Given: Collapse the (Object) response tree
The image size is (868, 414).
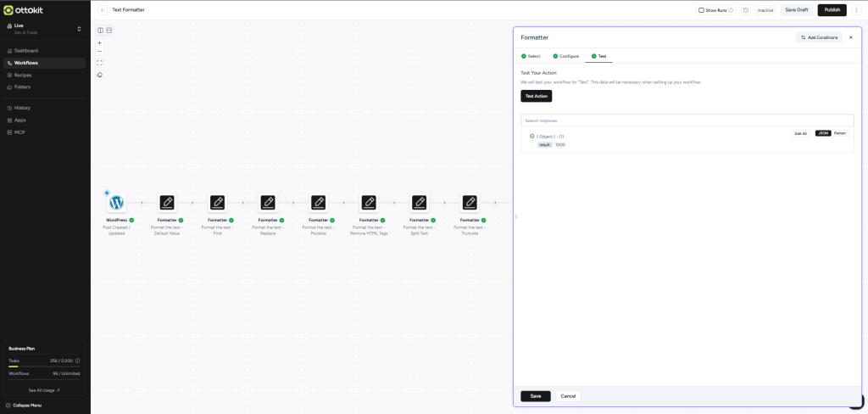Looking at the screenshot, I should [x=531, y=136].
